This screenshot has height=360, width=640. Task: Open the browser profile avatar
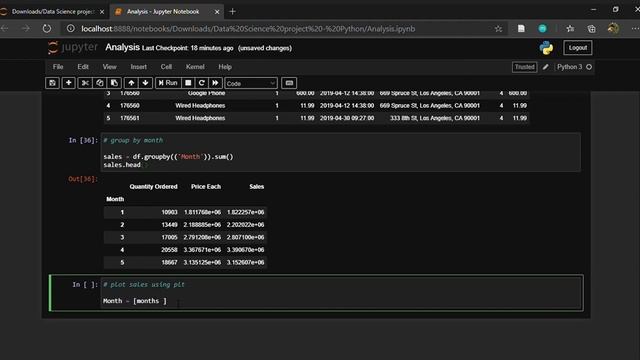click(613, 29)
